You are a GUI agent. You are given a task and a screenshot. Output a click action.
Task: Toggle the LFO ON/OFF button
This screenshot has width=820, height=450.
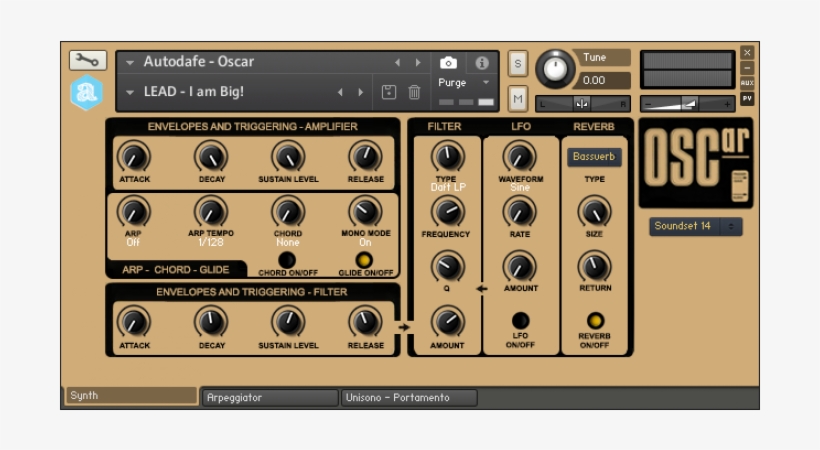click(x=520, y=320)
